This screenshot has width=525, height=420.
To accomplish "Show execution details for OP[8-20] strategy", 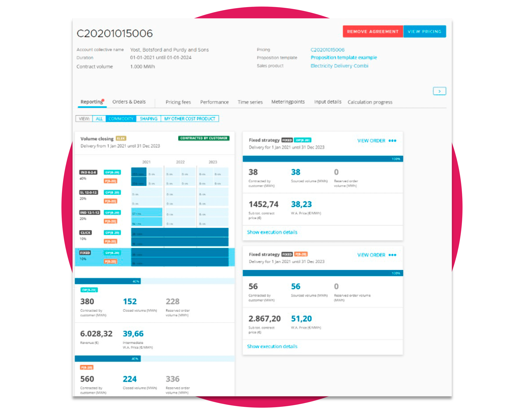I will click(272, 232).
